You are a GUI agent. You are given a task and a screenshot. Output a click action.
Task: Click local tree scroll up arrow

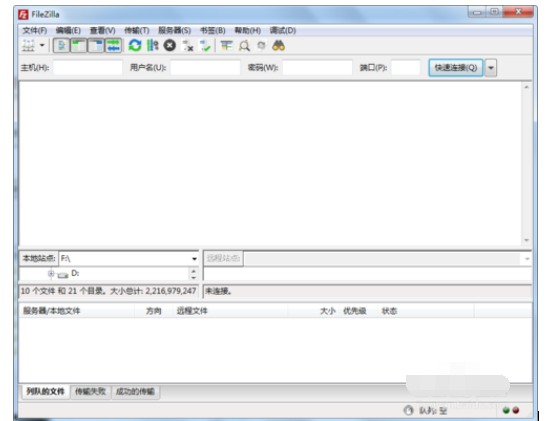[x=194, y=271]
